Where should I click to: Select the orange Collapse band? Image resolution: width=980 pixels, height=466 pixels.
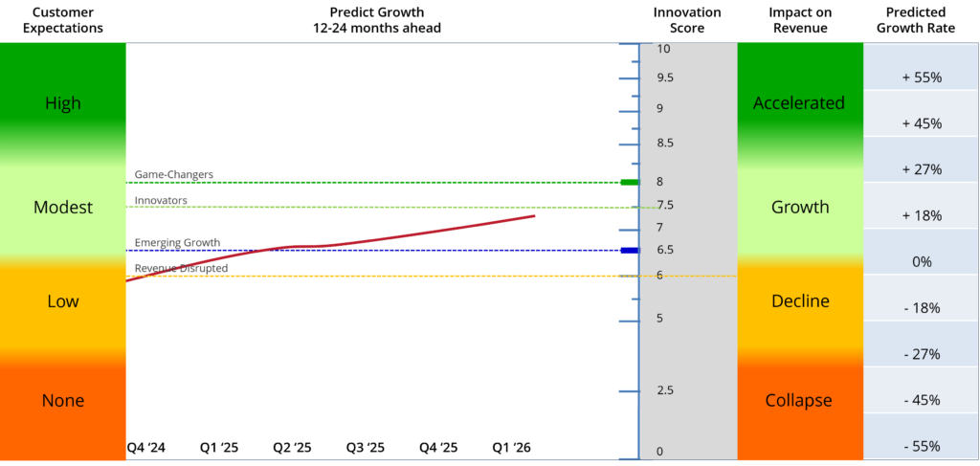pos(799,401)
